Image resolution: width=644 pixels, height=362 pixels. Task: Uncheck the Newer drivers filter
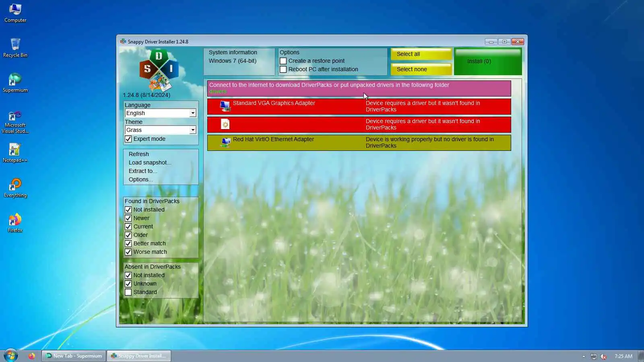pos(128,218)
